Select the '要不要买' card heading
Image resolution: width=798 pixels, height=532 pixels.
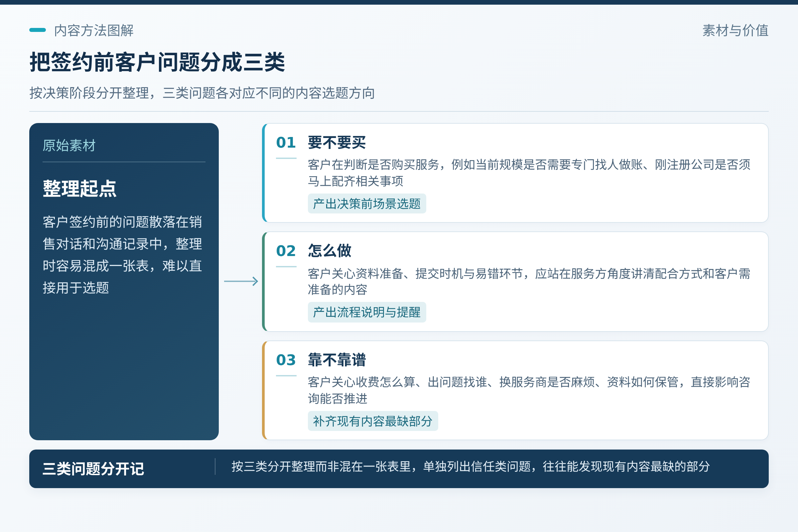336,143
